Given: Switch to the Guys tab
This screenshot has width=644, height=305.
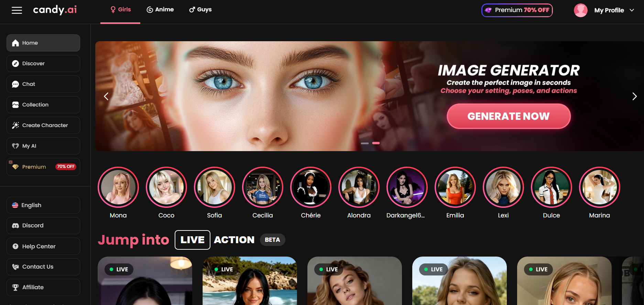Looking at the screenshot, I should coord(200,10).
